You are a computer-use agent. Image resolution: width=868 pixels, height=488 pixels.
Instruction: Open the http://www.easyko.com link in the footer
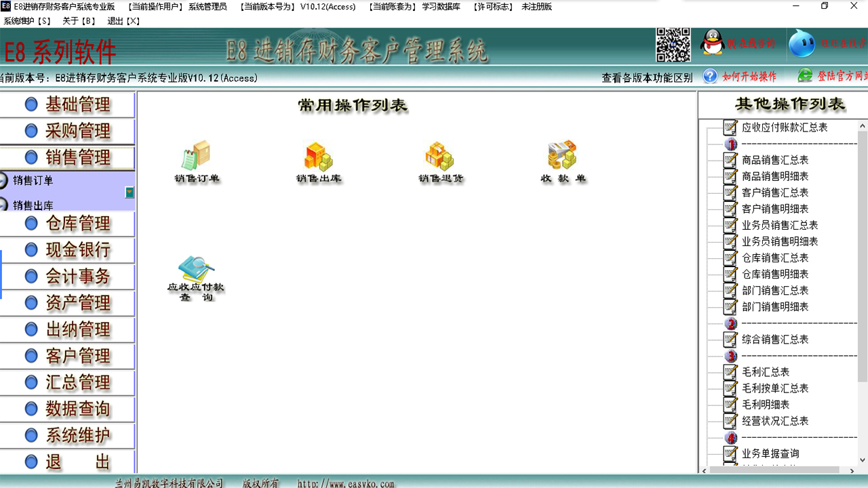(x=346, y=483)
